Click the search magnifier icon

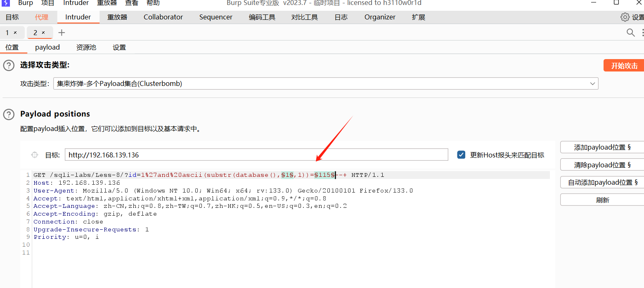(631, 32)
